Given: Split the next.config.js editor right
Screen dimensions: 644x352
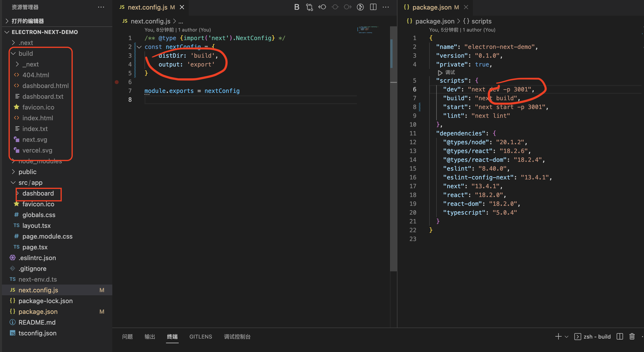Looking at the screenshot, I should (x=373, y=7).
